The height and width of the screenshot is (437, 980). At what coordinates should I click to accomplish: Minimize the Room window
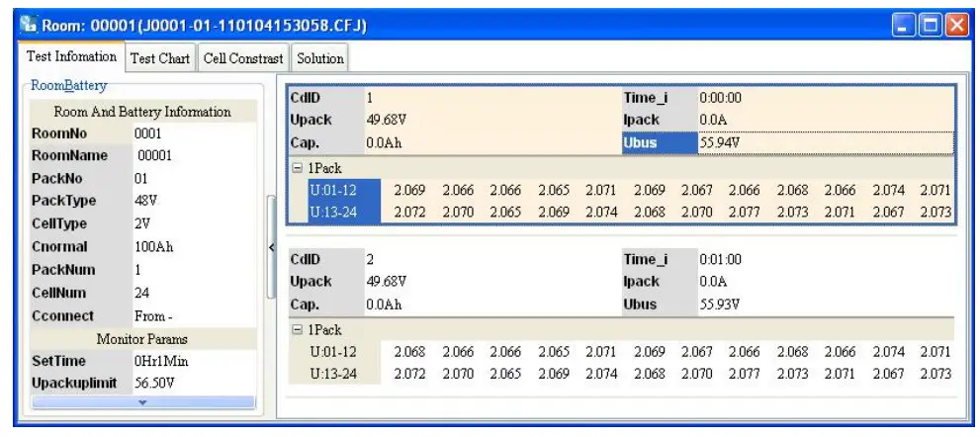(x=904, y=26)
